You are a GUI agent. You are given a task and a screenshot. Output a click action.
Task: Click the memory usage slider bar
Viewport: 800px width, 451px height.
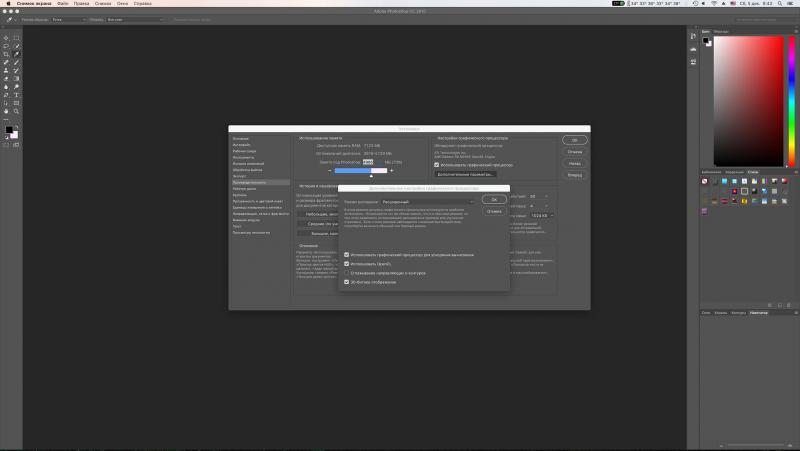tap(360, 170)
